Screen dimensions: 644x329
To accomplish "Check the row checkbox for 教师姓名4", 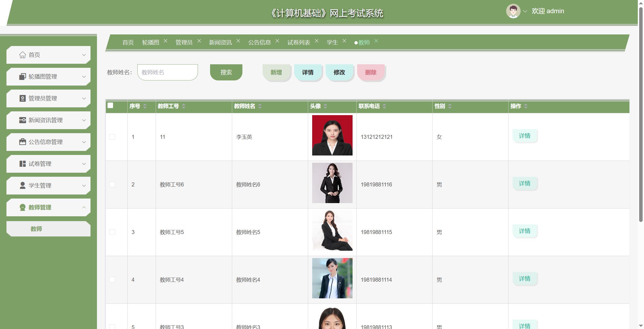I will (x=112, y=280).
